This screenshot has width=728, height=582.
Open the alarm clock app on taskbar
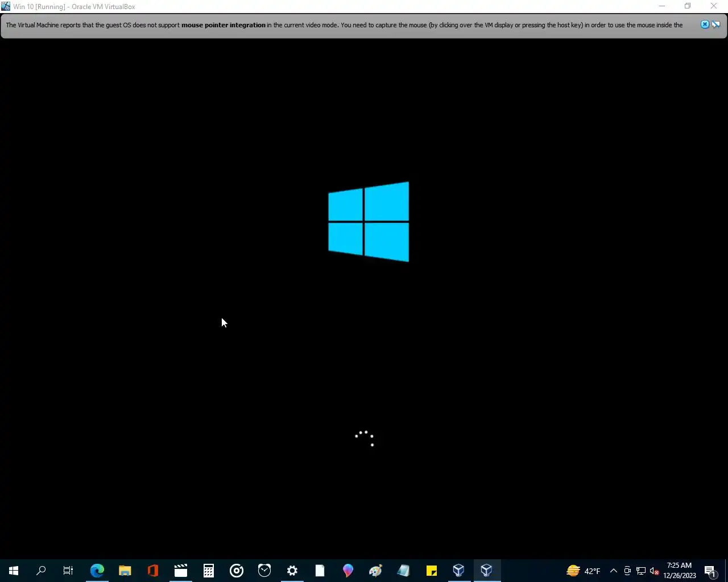(264, 571)
